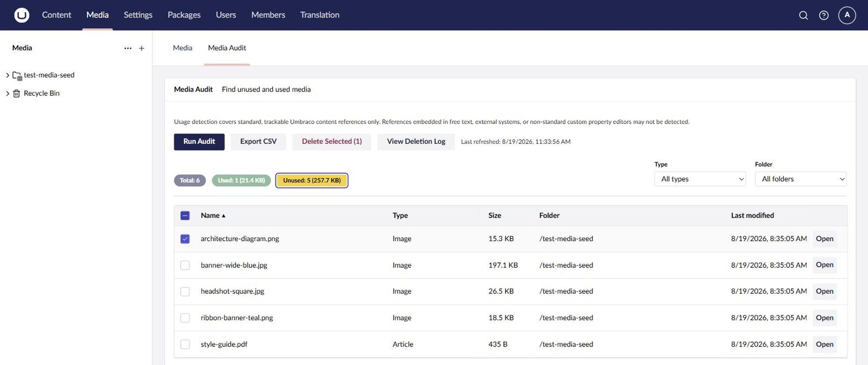Check the headshot-square.jpg checkbox
This screenshot has width=868, height=365.
tap(185, 291)
